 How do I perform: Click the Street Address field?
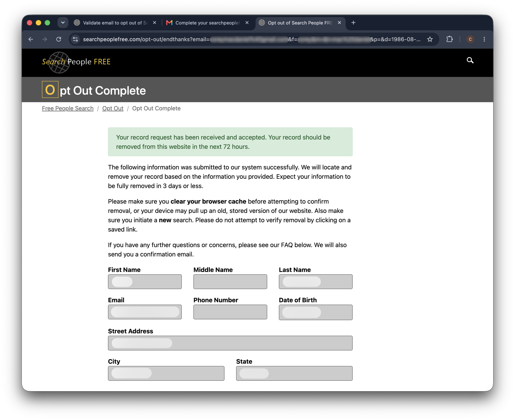pos(230,343)
